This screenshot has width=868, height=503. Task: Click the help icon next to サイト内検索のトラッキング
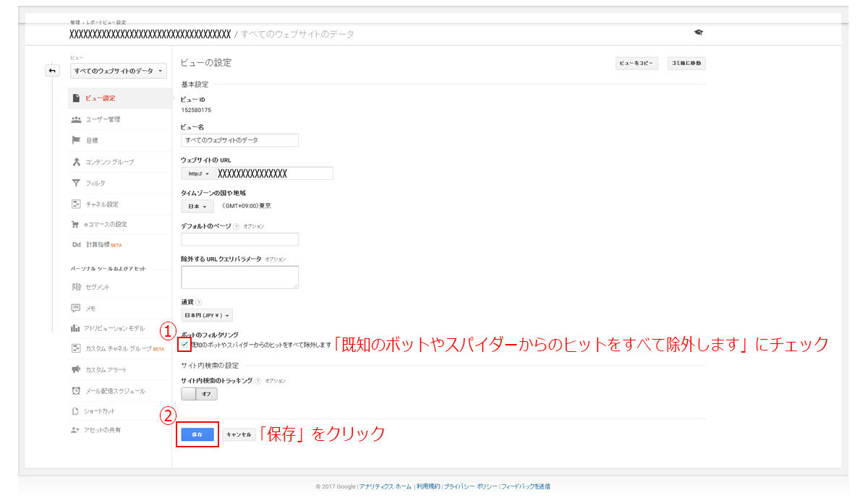258,381
